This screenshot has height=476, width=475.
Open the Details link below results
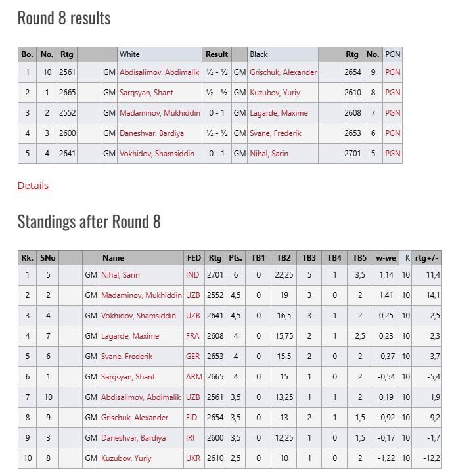[33, 185]
